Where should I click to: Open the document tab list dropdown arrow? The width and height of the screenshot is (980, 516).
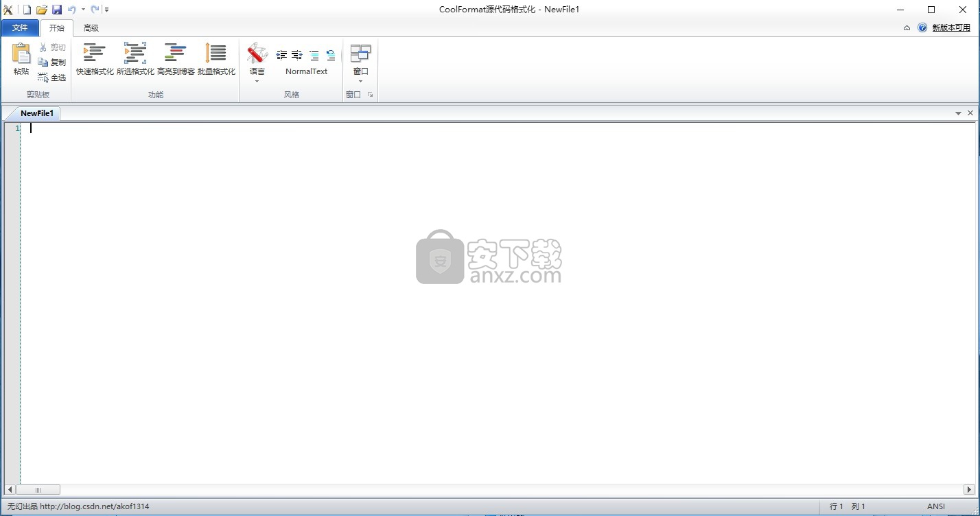point(959,113)
